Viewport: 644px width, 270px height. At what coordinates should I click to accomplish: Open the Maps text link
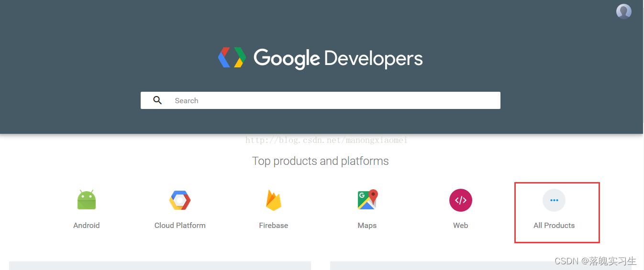[367, 226]
